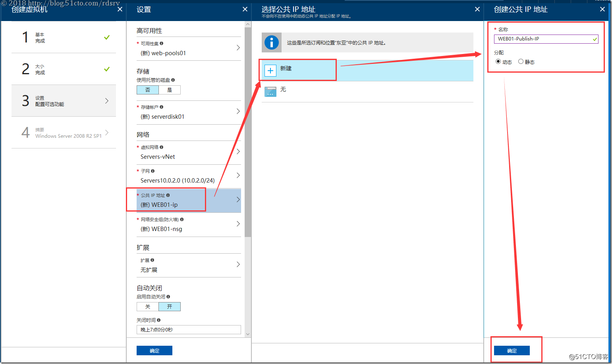Open step 1 基本 in wizard
The image size is (612, 364).
click(x=64, y=37)
